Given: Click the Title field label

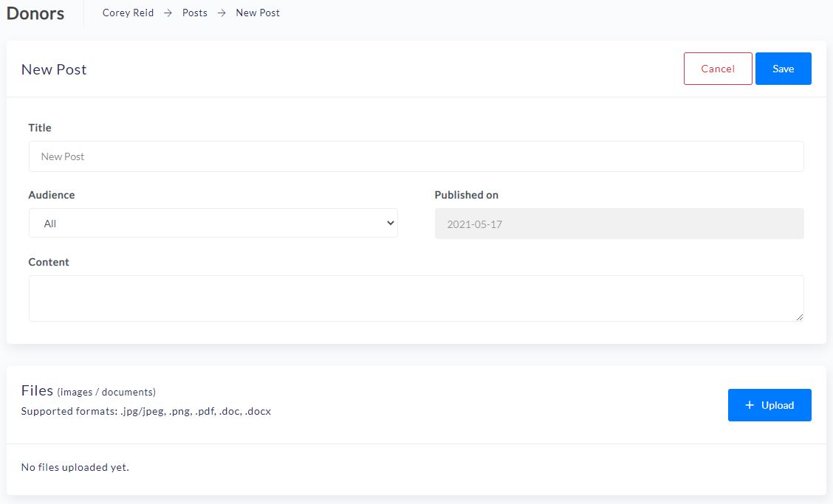Looking at the screenshot, I should [40, 128].
